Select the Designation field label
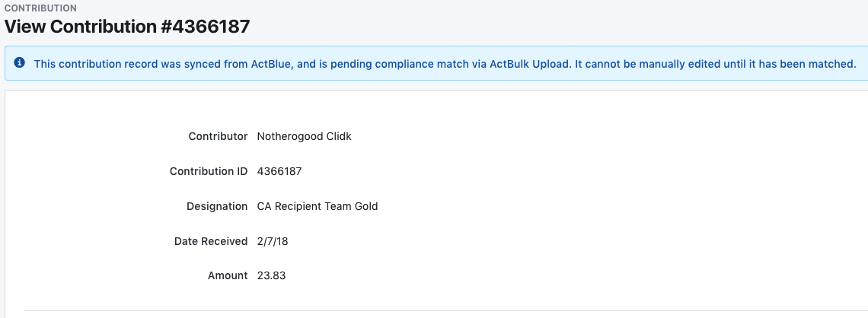The width and height of the screenshot is (868, 318). coord(217,206)
